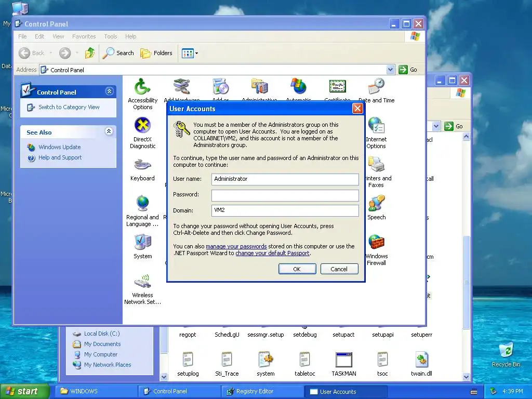This screenshot has width=532, height=399.
Task: Click the Search toolbar button
Action: coord(118,53)
